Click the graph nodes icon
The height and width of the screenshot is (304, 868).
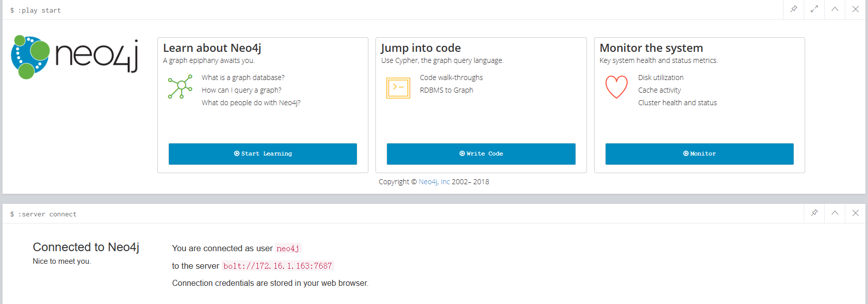(180, 87)
